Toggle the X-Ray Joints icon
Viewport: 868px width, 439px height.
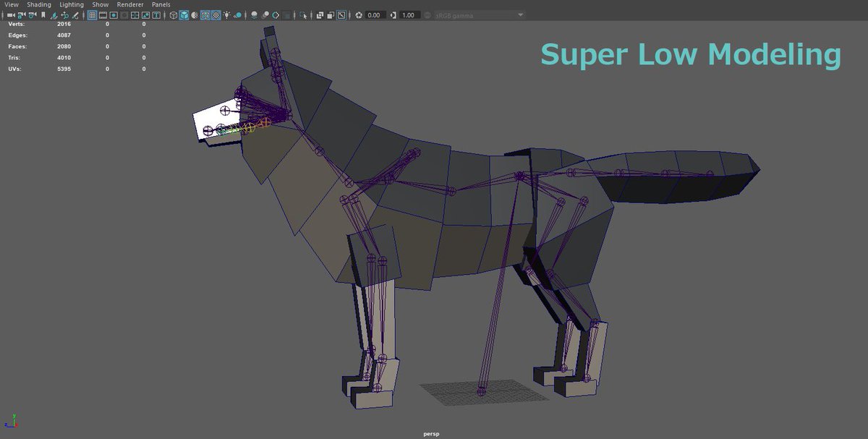(x=341, y=15)
